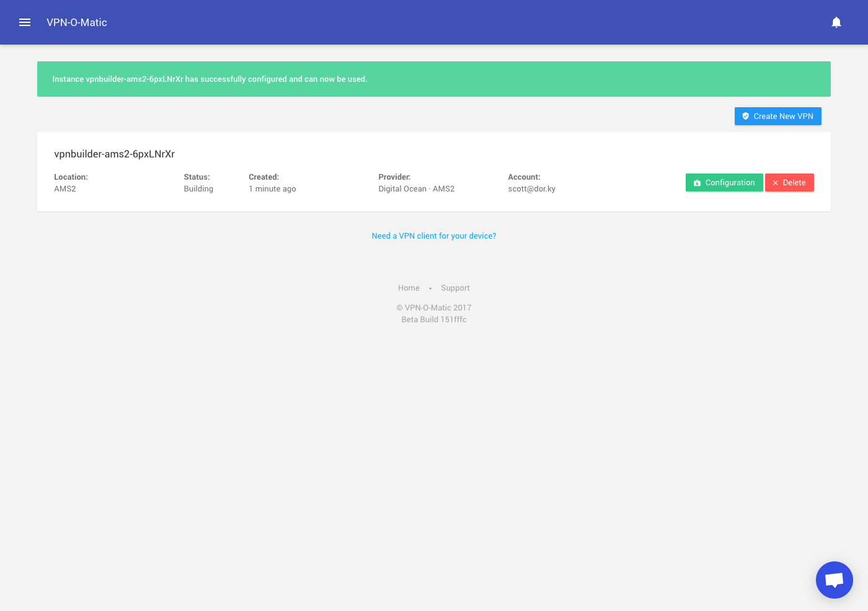Click the Beta Build 151fffc footer text

pyautogui.click(x=433, y=319)
